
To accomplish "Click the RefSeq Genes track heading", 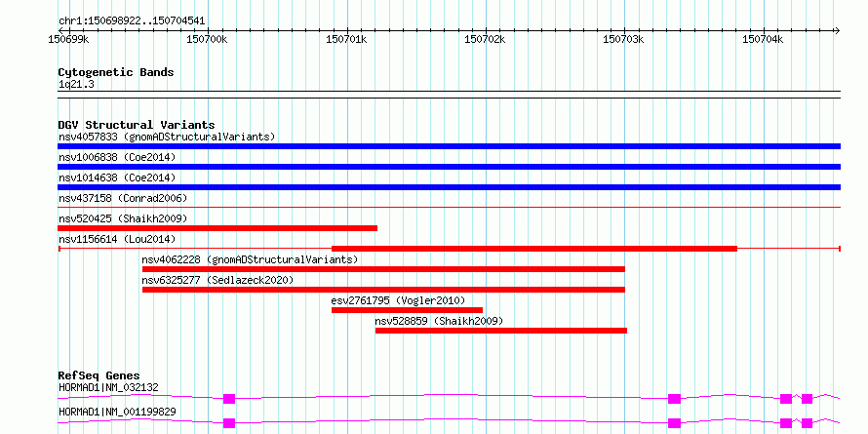I will (99, 375).
